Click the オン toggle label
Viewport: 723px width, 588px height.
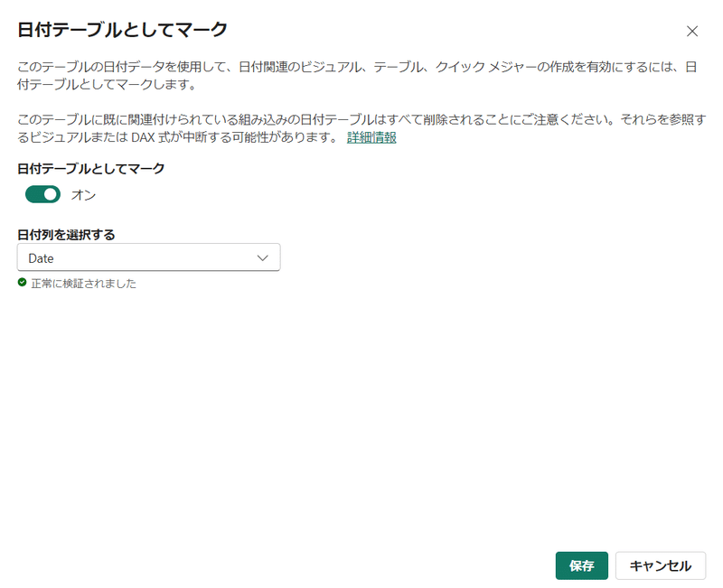83,195
